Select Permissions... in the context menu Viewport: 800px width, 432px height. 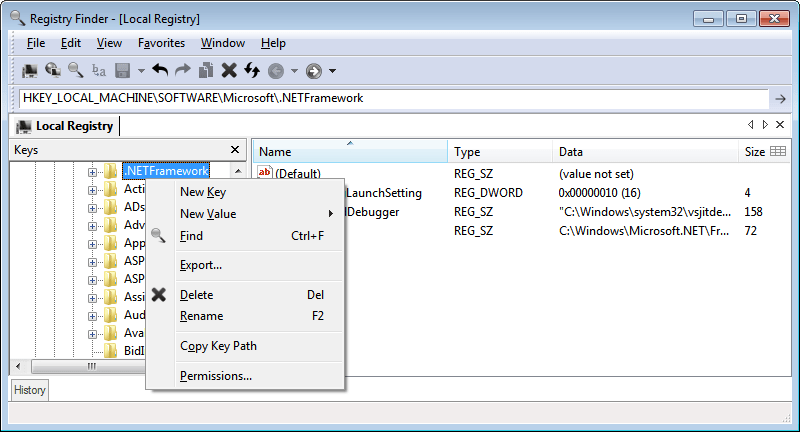[215, 376]
